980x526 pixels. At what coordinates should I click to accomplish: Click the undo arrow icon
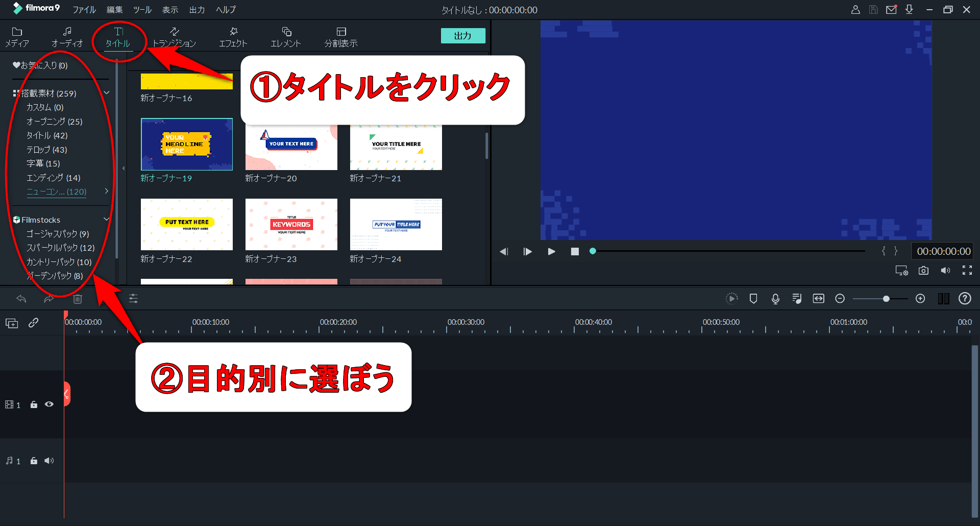coord(21,299)
